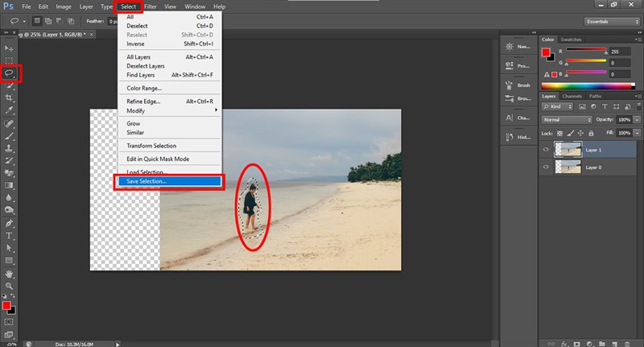
Task: Select the Lasso tool in the toolbox
Action: (x=9, y=73)
